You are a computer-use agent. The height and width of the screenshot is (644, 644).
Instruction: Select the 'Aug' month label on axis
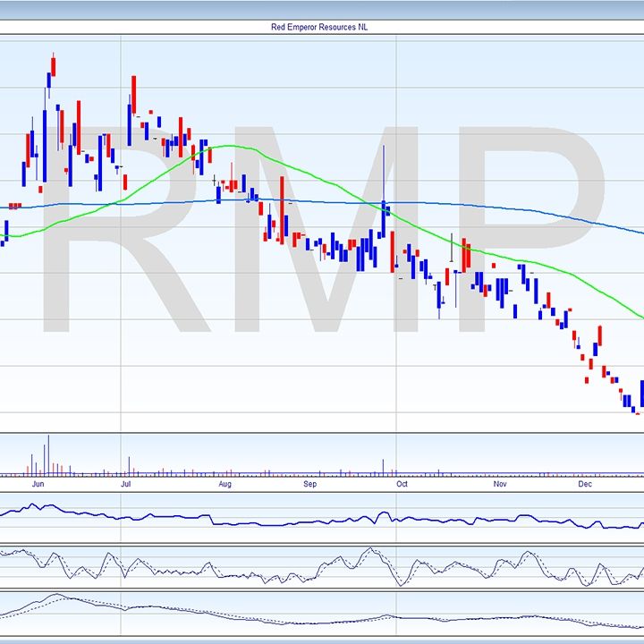click(225, 484)
